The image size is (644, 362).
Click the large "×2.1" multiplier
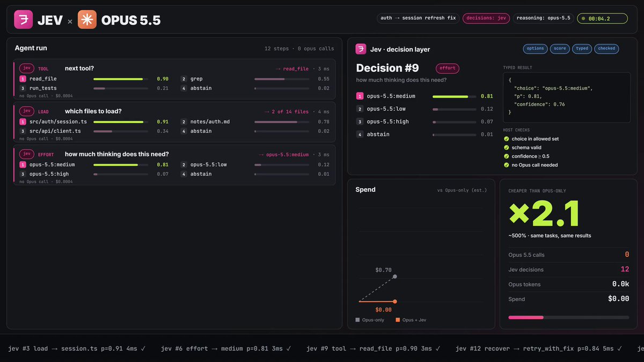click(544, 214)
